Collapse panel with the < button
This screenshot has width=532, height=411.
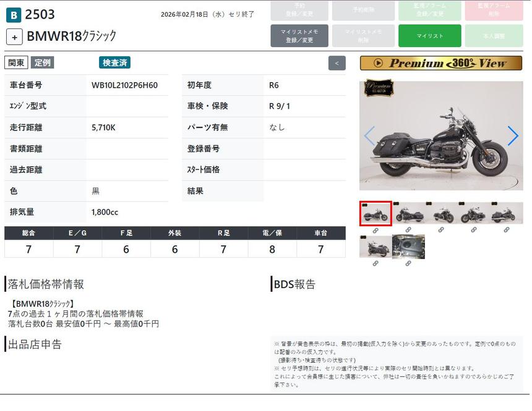coord(337,63)
